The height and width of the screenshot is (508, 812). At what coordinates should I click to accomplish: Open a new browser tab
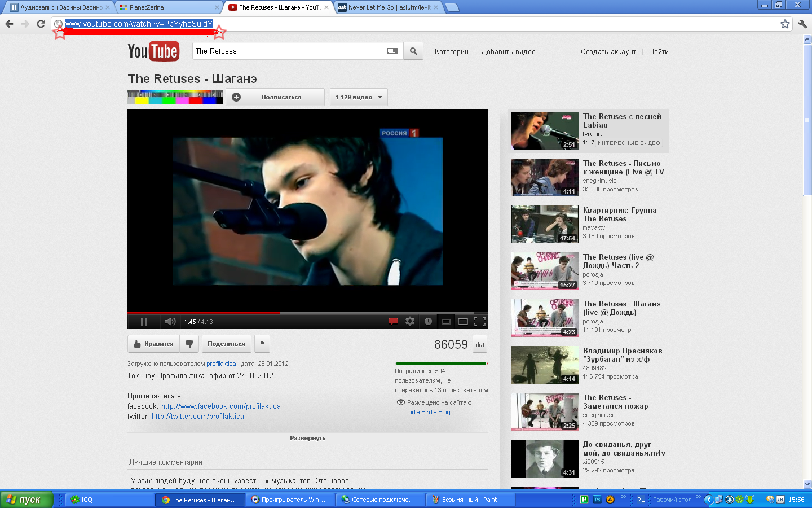[x=452, y=7]
